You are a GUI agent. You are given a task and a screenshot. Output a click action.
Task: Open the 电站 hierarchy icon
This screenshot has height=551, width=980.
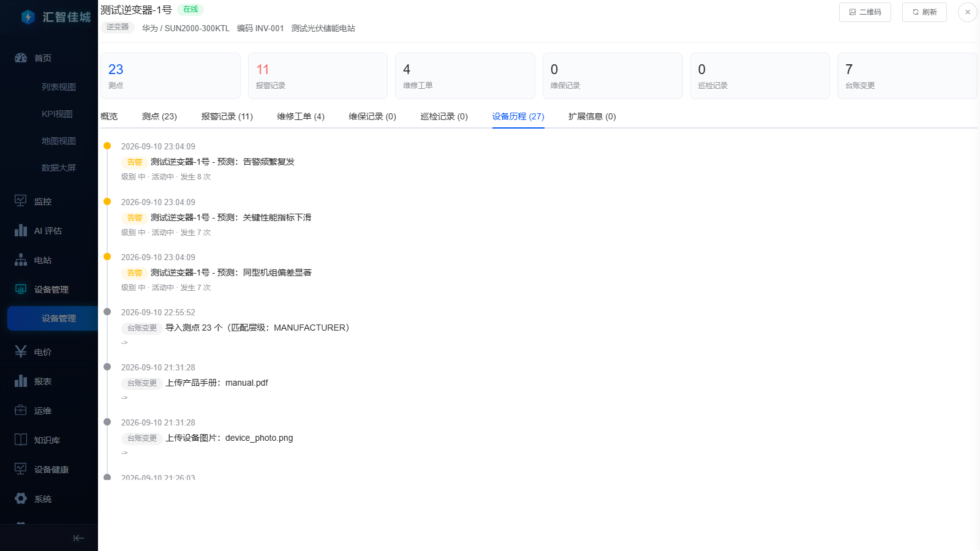(x=21, y=260)
